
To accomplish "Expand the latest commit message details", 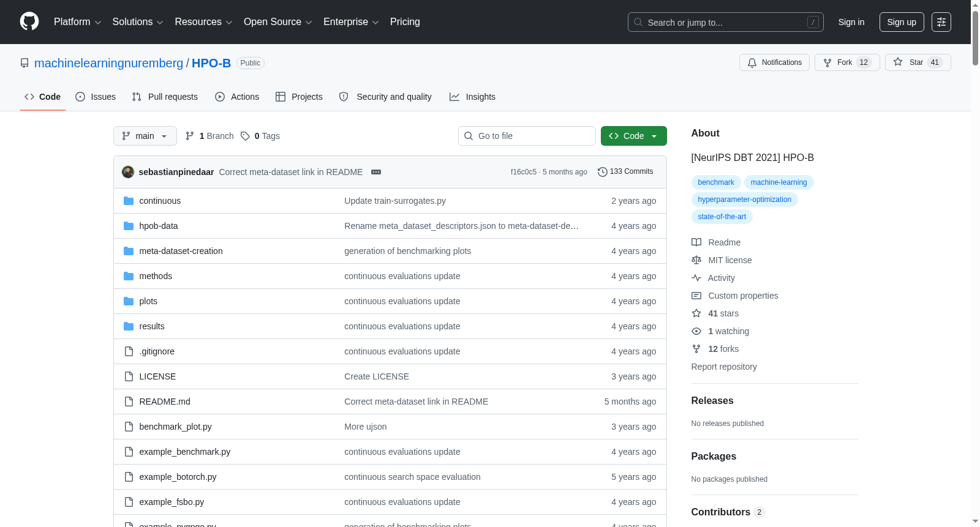I will click(x=376, y=172).
